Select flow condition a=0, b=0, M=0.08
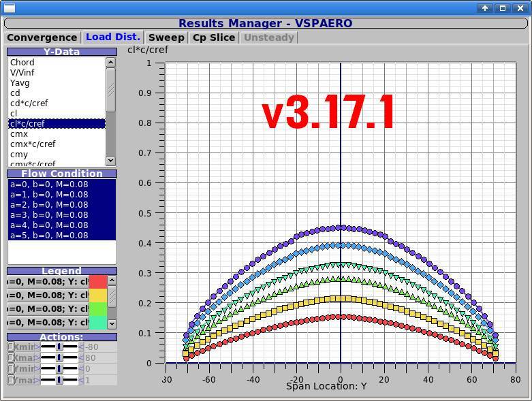Image resolution: width=532 pixels, height=401 pixels. [62, 185]
